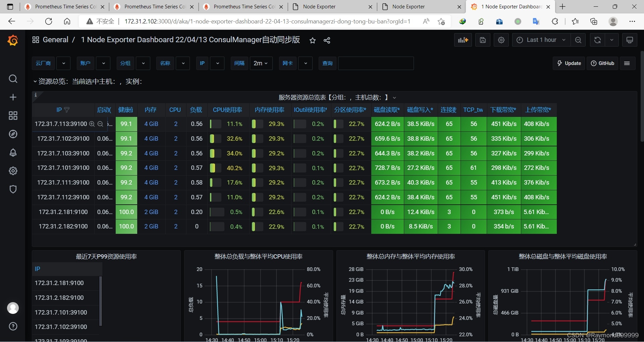Refresh the dashboard

(597, 40)
